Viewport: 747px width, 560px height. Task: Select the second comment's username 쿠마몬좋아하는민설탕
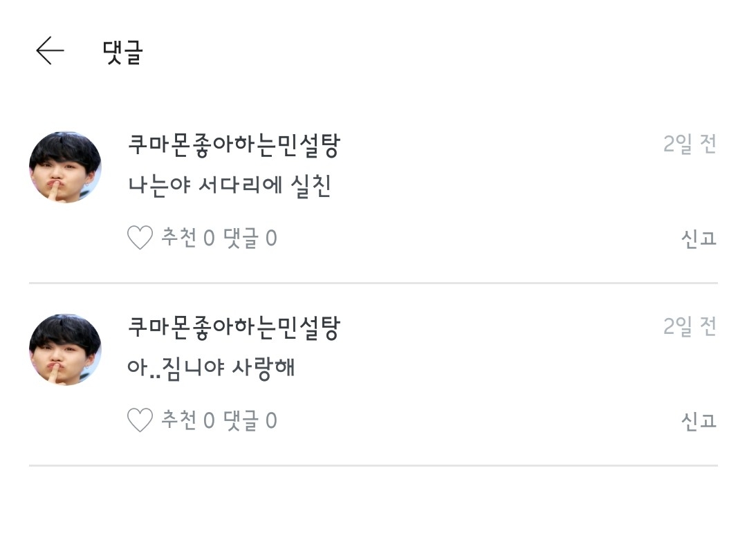point(234,328)
